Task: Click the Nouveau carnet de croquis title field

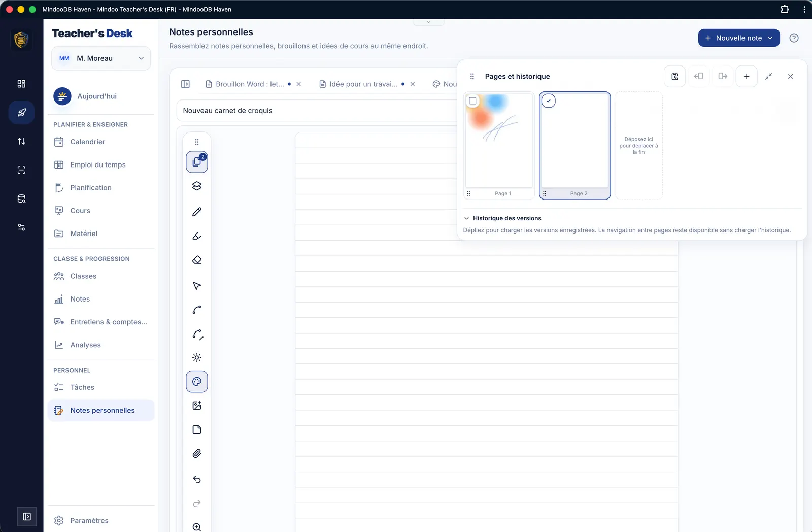Action: (x=317, y=111)
